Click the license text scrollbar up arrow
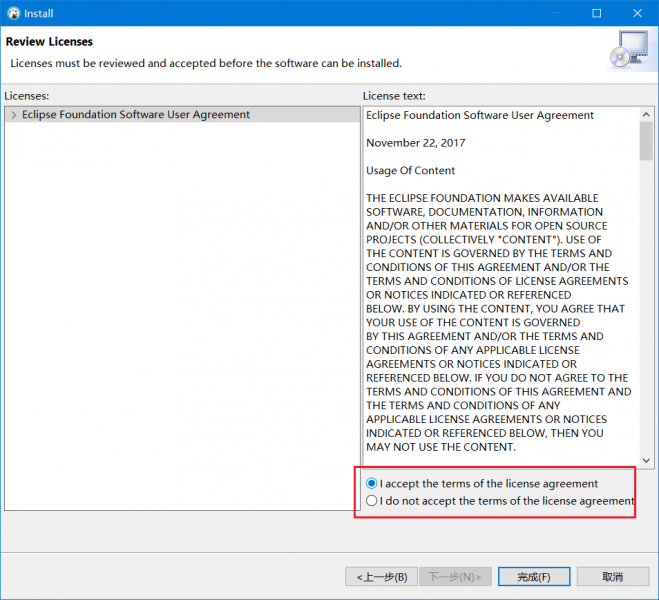Viewport: 659px width, 600px height. [646, 114]
